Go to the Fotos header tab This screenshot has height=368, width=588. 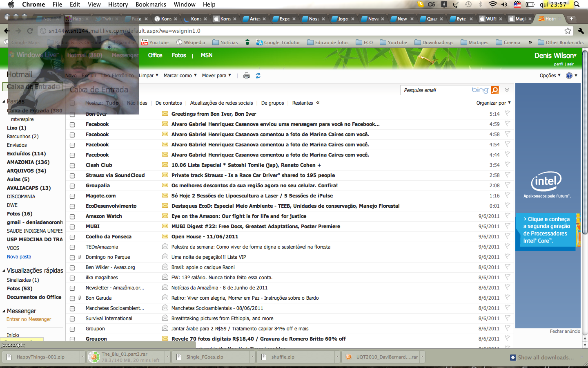click(x=179, y=55)
